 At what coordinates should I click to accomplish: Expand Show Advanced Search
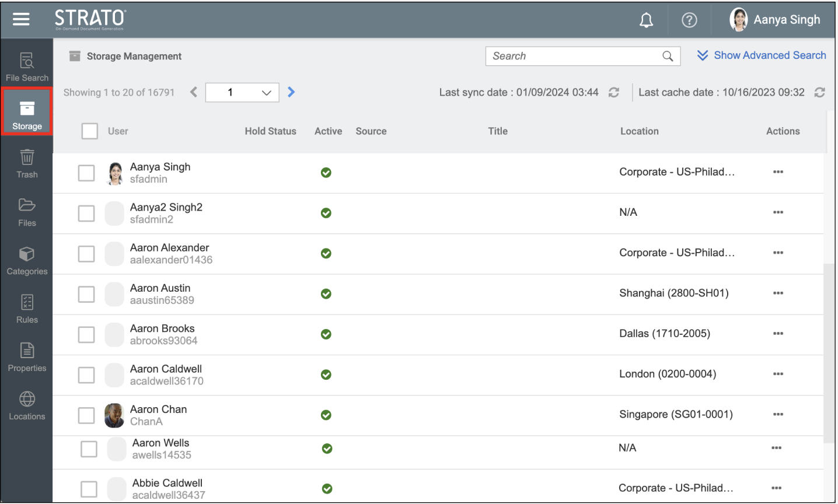[x=762, y=55]
